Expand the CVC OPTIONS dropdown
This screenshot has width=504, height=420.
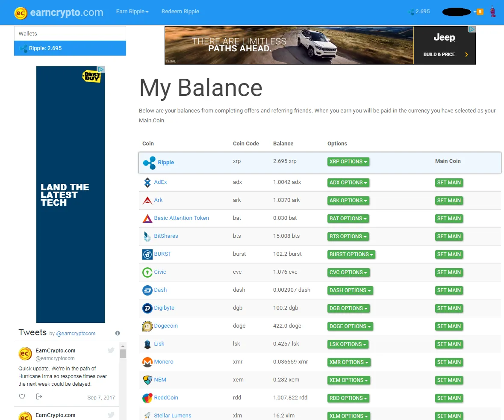(x=348, y=273)
